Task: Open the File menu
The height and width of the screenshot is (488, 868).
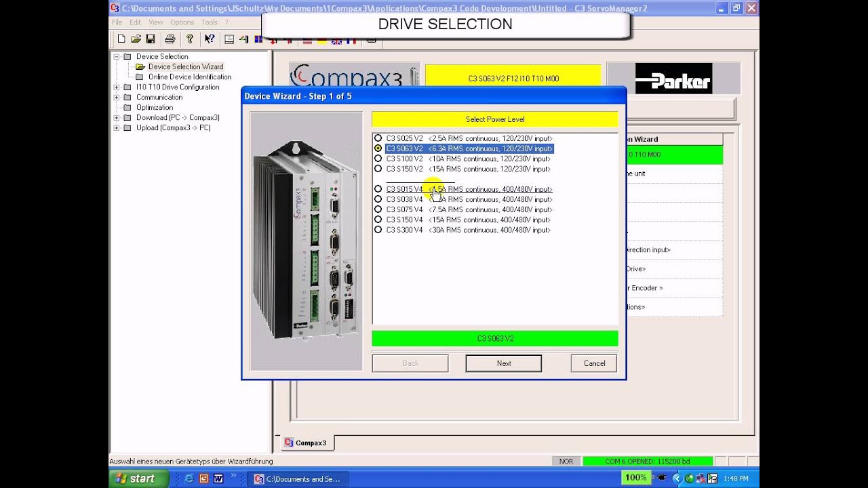Action: pyautogui.click(x=117, y=22)
